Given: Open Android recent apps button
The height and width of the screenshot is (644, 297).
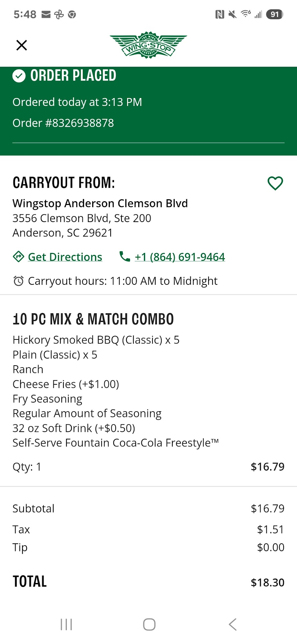Looking at the screenshot, I should [x=66, y=625].
